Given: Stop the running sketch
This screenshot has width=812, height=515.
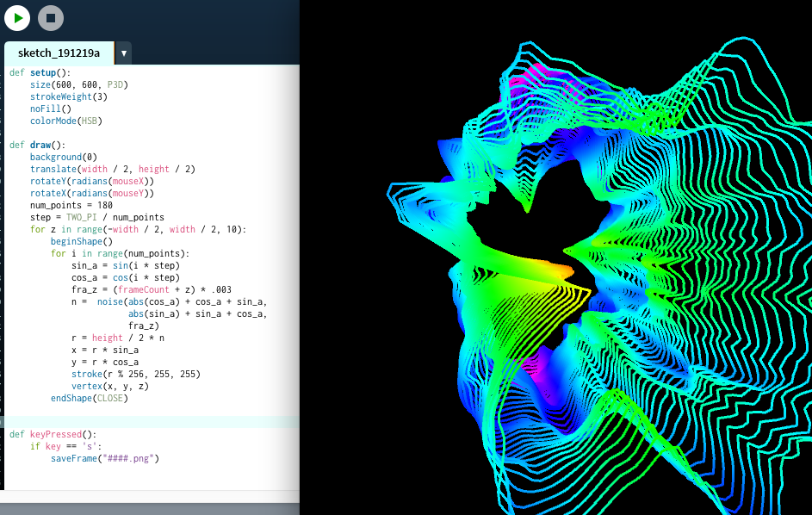Looking at the screenshot, I should (51, 17).
